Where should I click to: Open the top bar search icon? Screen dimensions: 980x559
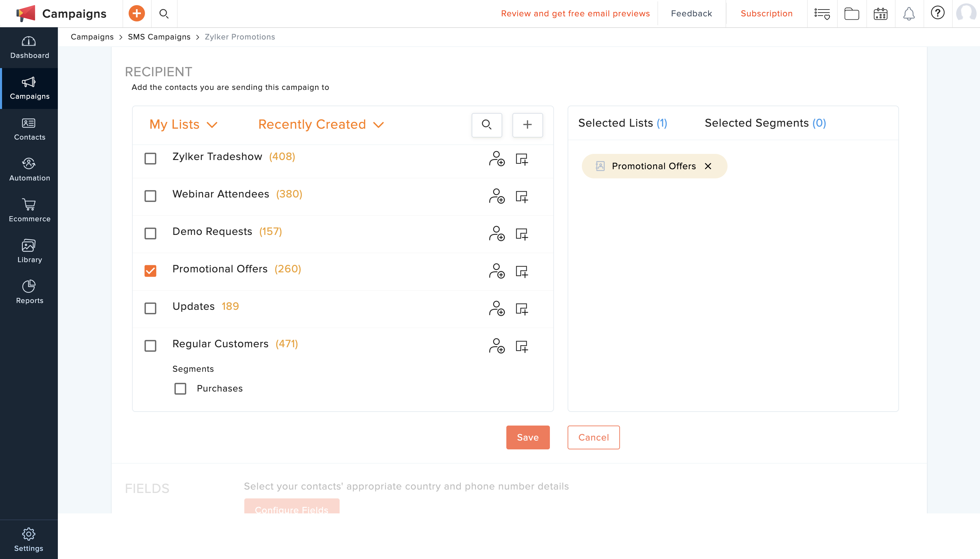164,14
